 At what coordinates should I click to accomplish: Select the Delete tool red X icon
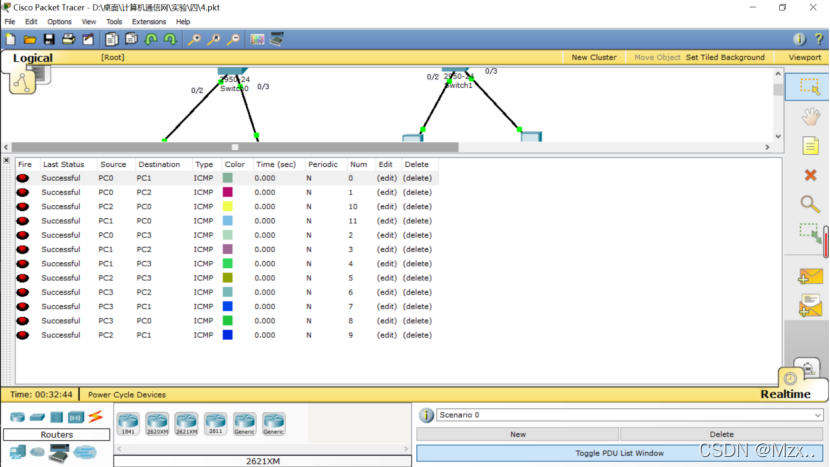click(810, 175)
